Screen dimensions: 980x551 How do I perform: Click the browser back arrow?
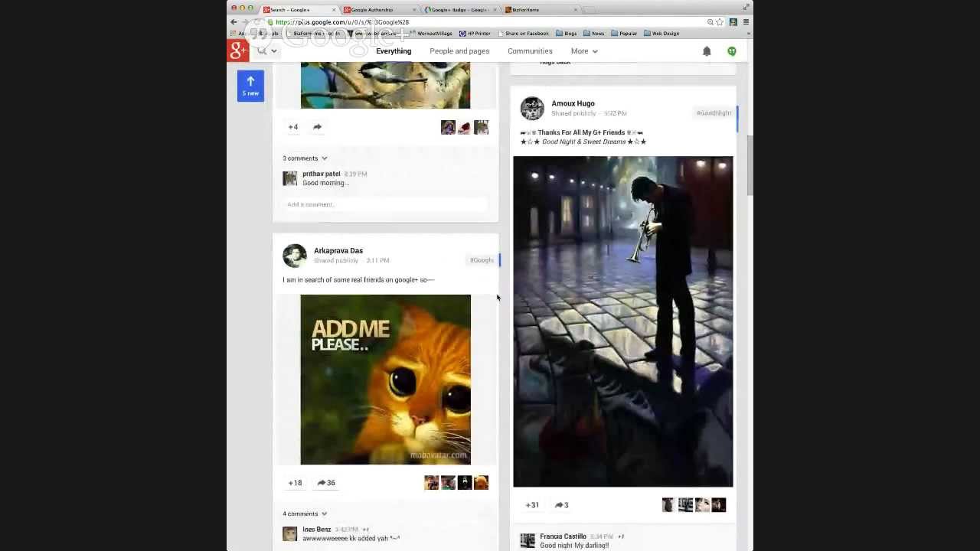point(234,22)
